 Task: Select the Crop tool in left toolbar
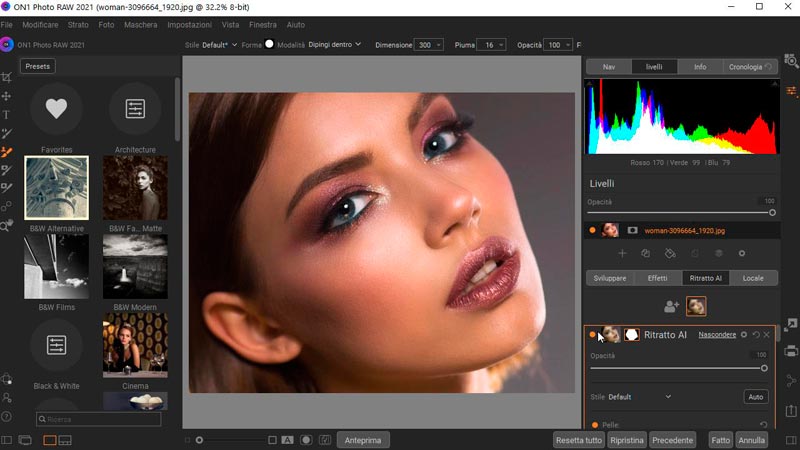[x=7, y=77]
